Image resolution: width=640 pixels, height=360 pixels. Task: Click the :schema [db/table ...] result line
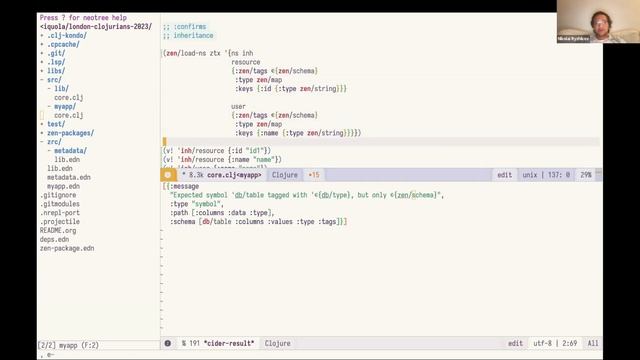click(258, 222)
